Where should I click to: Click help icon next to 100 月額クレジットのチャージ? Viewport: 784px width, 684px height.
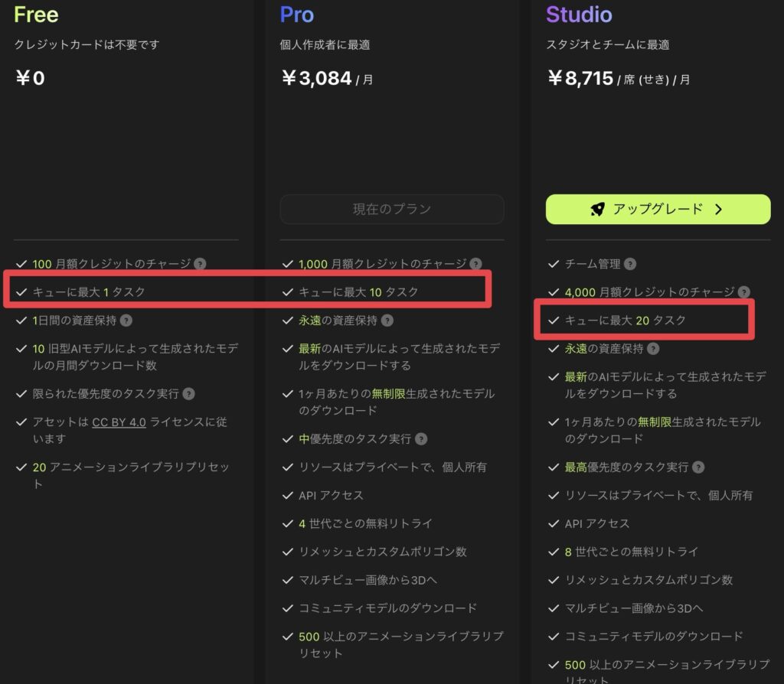click(x=200, y=263)
